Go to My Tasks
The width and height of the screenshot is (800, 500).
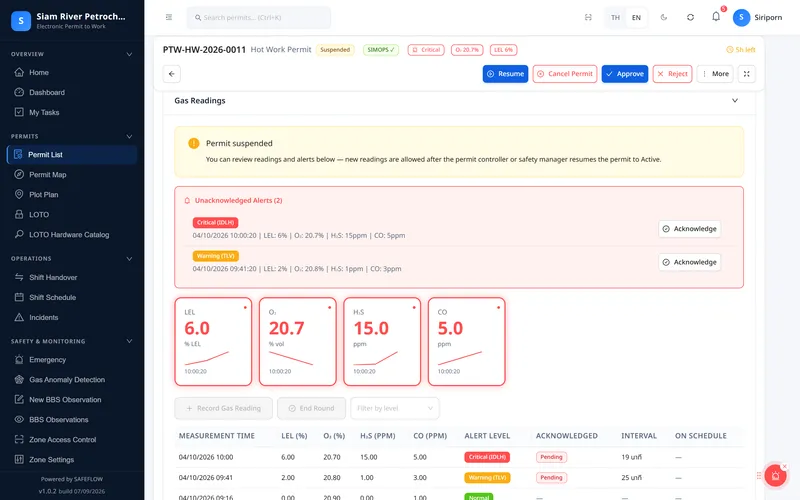coord(71,112)
